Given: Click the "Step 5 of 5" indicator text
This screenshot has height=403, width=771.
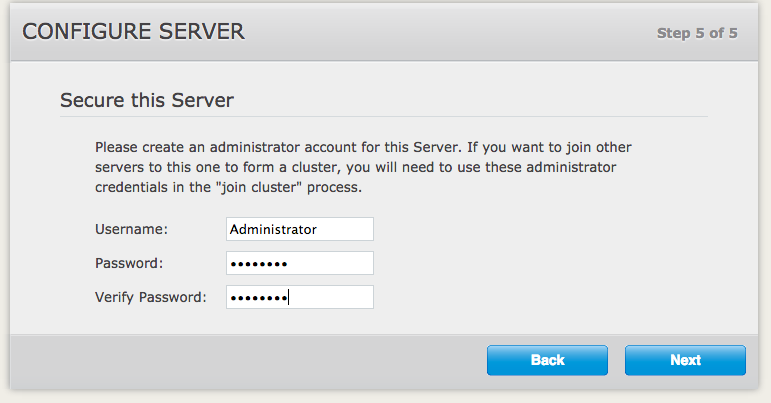Looking at the screenshot, I should click(697, 33).
